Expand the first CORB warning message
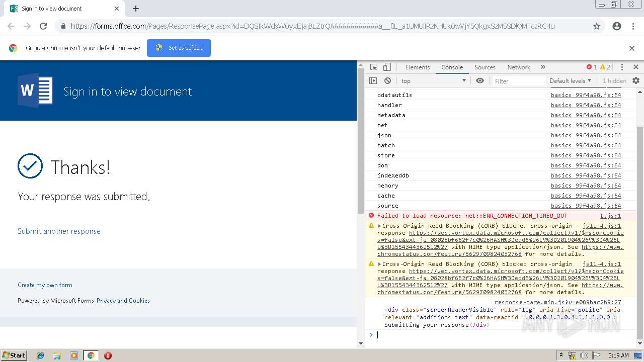Viewport: 644px width, 362px height. point(379,226)
